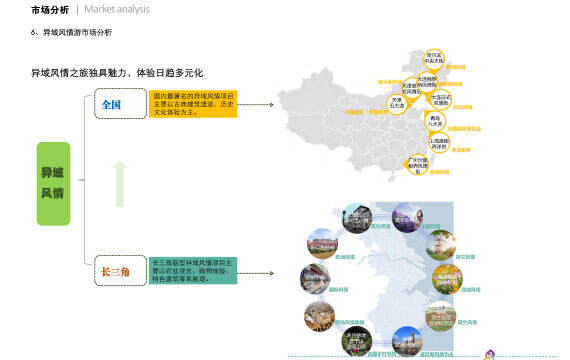This screenshot has width=570, height=360.
Task: Open the tower under blue sky circular photo
Action: (x=408, y=341)
